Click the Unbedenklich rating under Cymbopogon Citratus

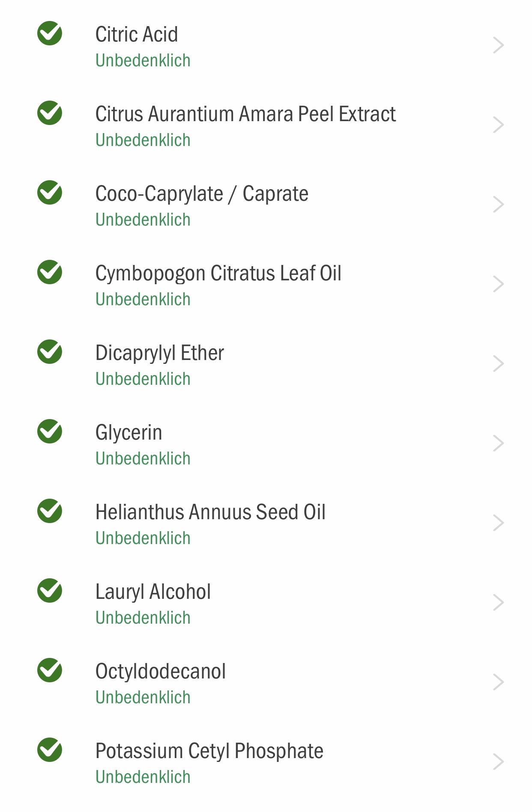click(x=143, y=299)
